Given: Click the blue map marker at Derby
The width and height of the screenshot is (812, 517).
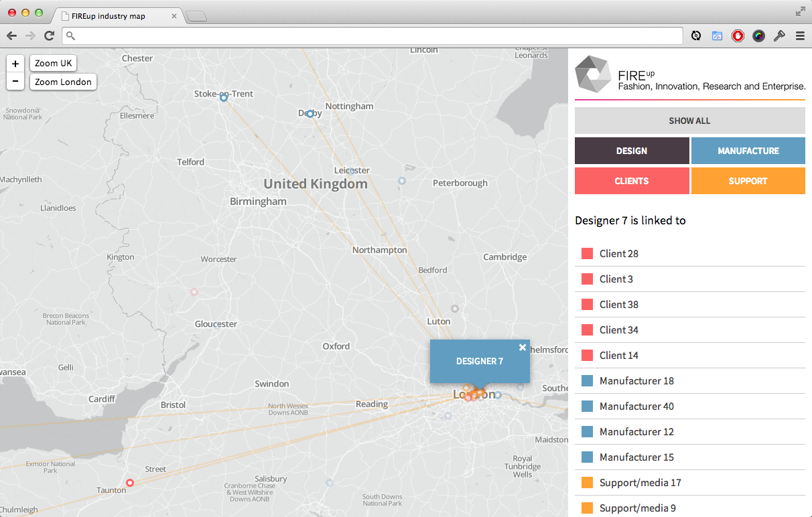Looking at the screenshot, I should [x=310, y=114].
